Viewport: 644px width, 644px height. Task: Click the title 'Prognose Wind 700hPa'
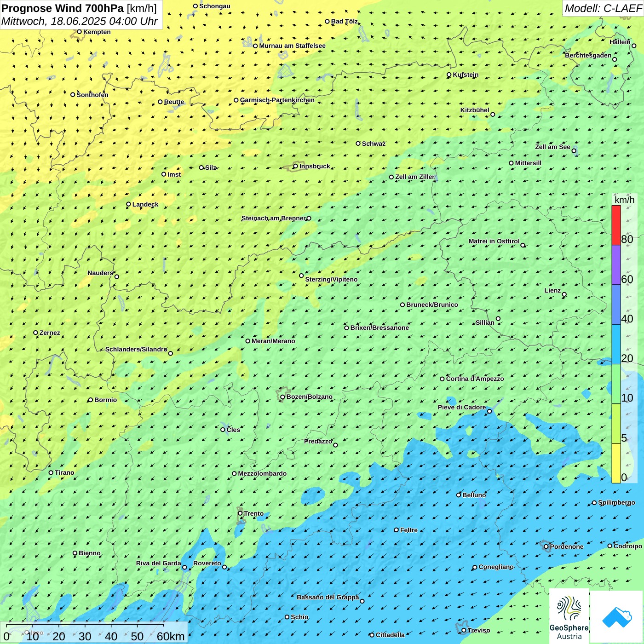click(x=63, y=8)
